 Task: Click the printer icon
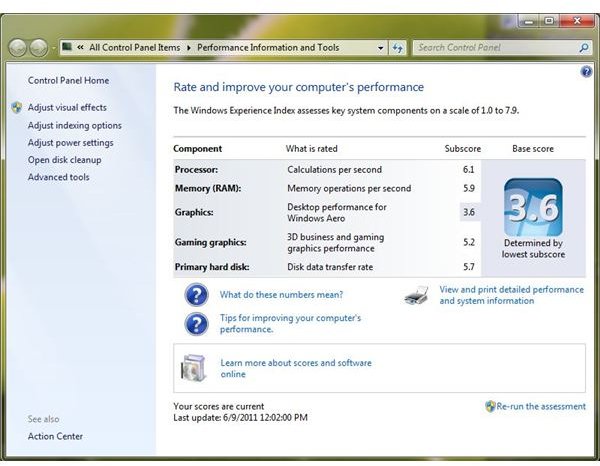click(x=416, y=295)
